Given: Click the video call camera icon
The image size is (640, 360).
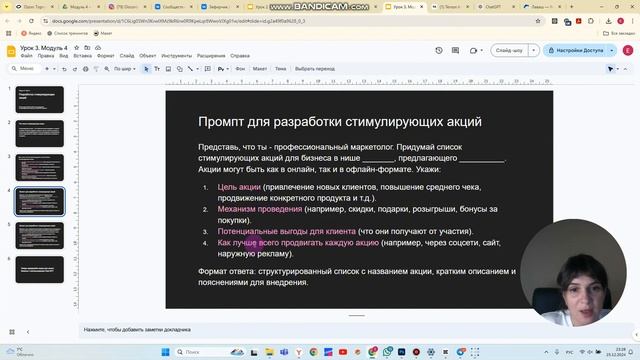Looking at the screenshot, I should pos(473,50).
